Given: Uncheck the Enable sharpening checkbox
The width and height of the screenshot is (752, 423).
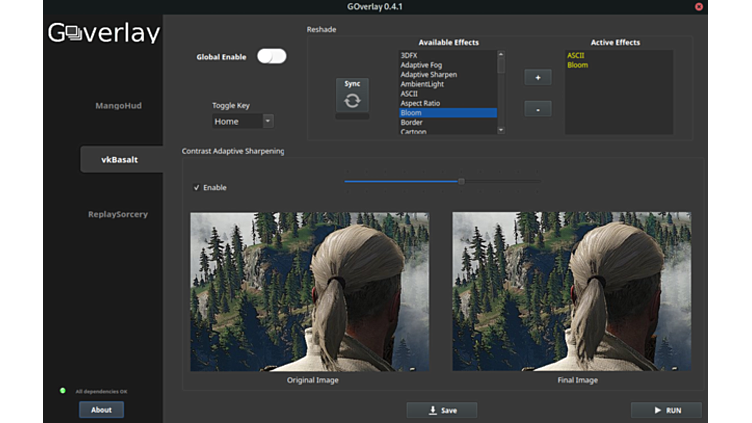Looking at the screenshot, I should tap(196, 187).
